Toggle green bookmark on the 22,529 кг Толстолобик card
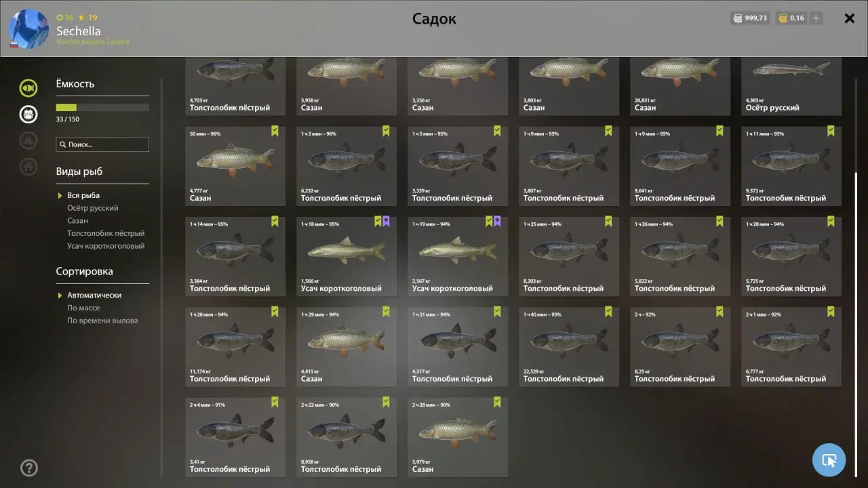Viewport: 868px width, 488px height. (608, 312)
